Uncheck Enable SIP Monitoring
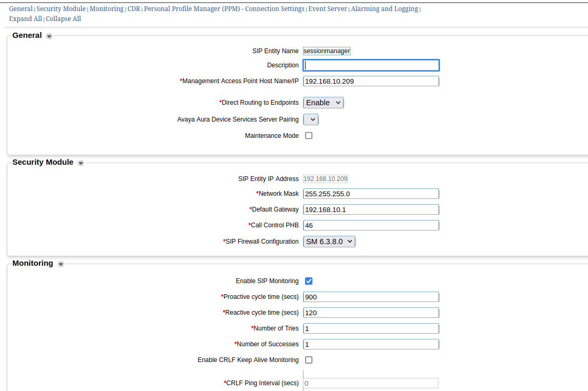588x391 pixels. 309,281
